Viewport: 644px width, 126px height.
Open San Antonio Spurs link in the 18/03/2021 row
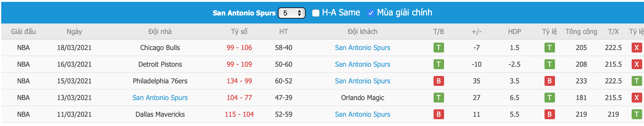[x=362, y=48]
